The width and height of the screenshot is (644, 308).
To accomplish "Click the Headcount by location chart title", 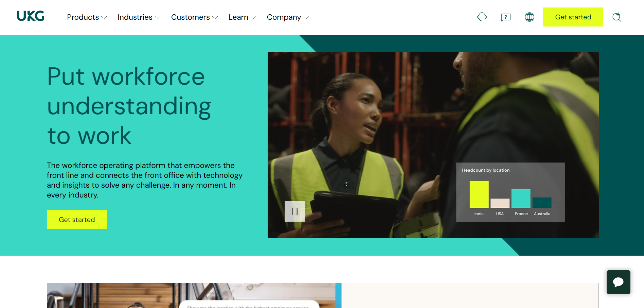I will (x=486, y=170).
